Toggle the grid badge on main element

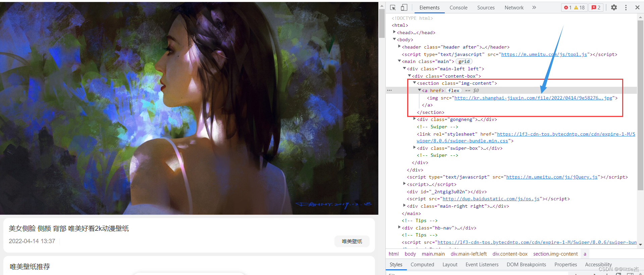(464, 61)
